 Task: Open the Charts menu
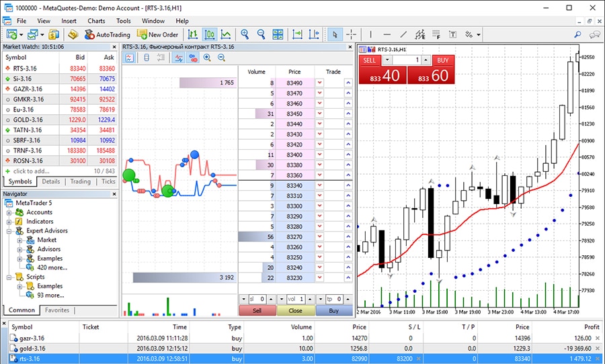tap(96, 21)
